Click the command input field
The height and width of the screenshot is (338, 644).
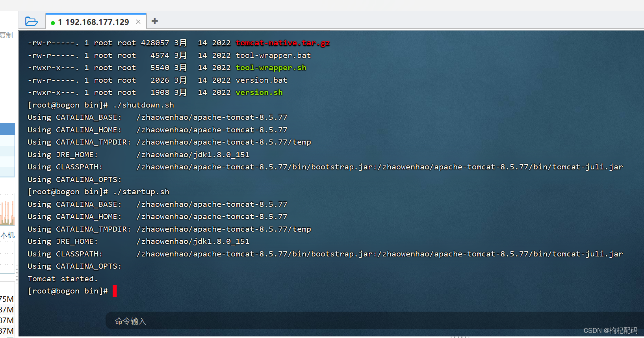(x=374, y=321)
